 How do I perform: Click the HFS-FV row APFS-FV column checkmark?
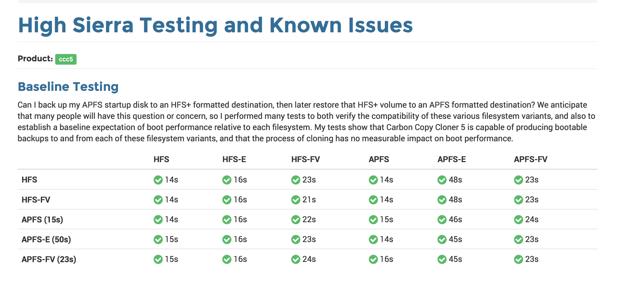pos(518,200)
